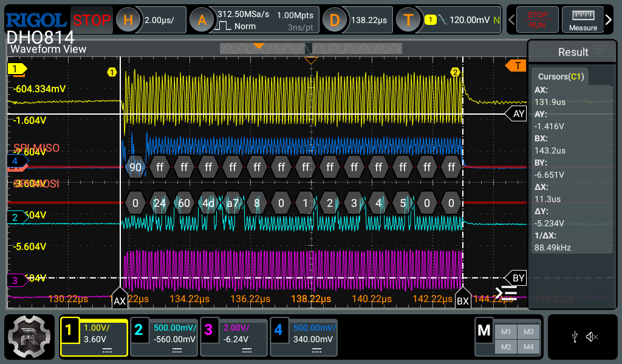Viewport: 622px width, 364px height.
Task: Select the M2 math channel
Action: (x=506, y=347)
